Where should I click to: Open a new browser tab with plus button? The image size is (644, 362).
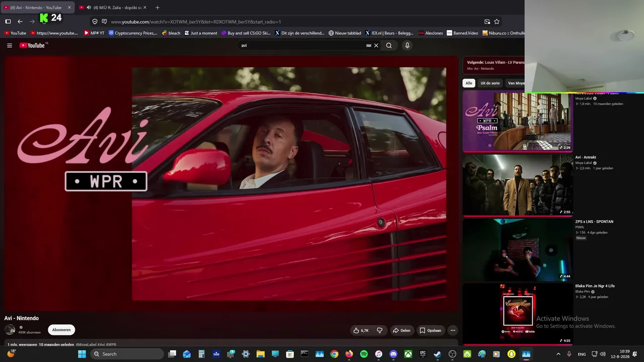(x=157, y=8)
